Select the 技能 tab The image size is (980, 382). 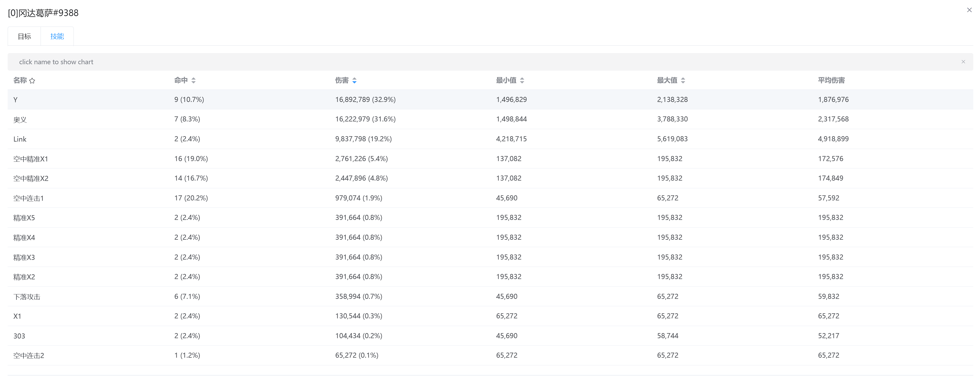(57, 36)
